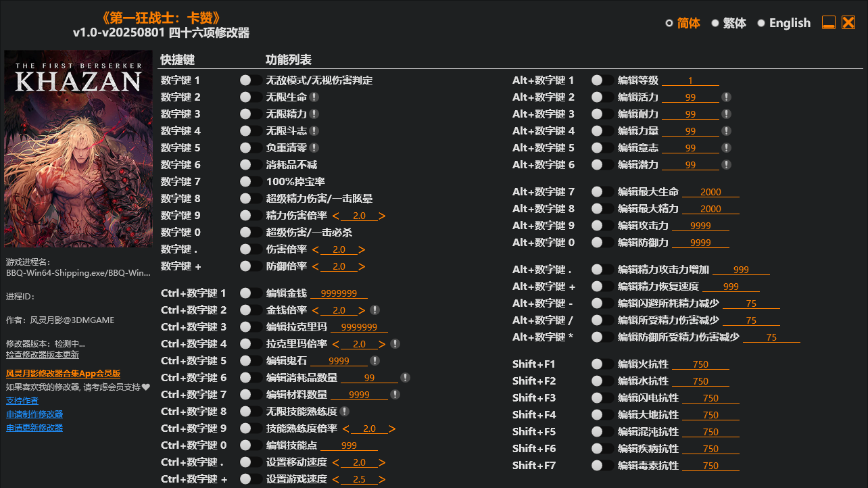Click info icon next to 负重清零
Viewport: 868px width, 488px height.
coord(314,148)
